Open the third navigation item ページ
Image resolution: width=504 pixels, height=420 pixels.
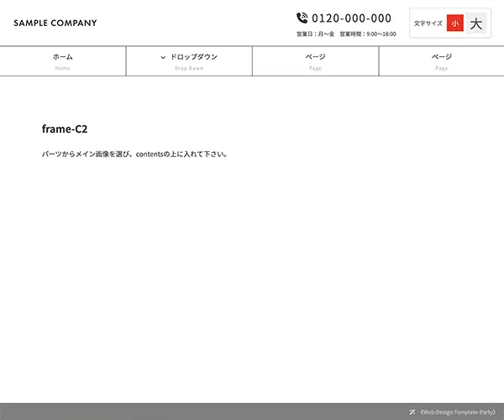(x=315, y=57)
